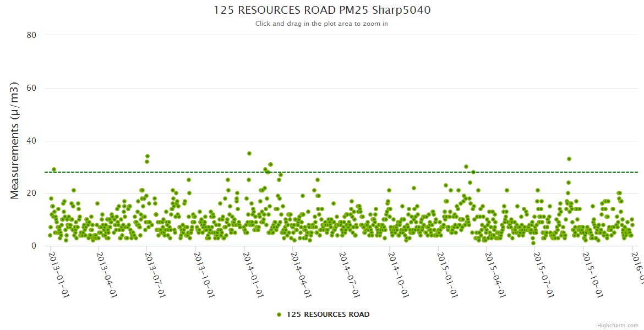Click the 60 y-axis label
This screenshot has height=330, width=644.
coord(31,88)
